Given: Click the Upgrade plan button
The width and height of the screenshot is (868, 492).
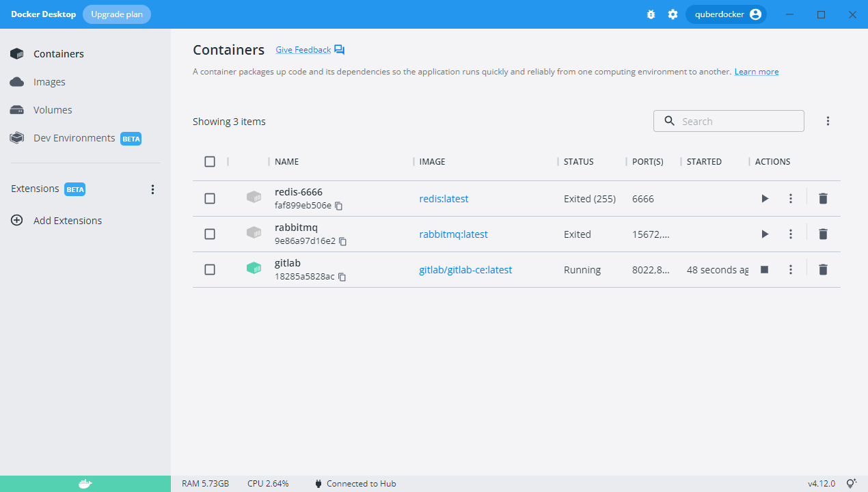Looking at the screenshot, I should [x=117, y=14].
